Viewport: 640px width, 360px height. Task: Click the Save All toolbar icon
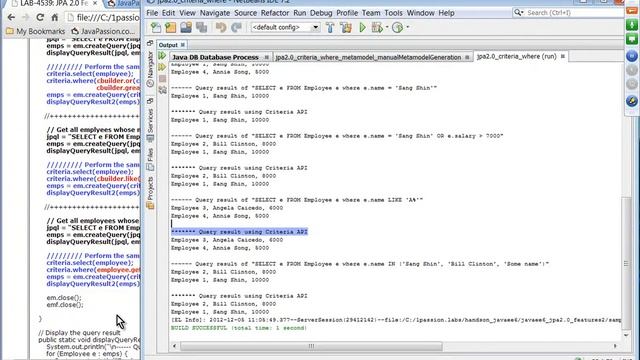point(202,27)
